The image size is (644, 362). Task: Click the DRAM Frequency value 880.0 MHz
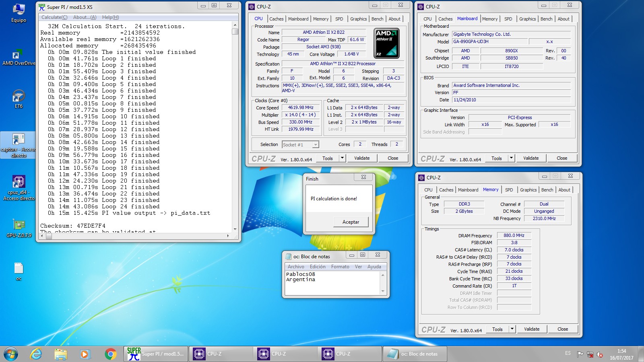tap(514, 235)
